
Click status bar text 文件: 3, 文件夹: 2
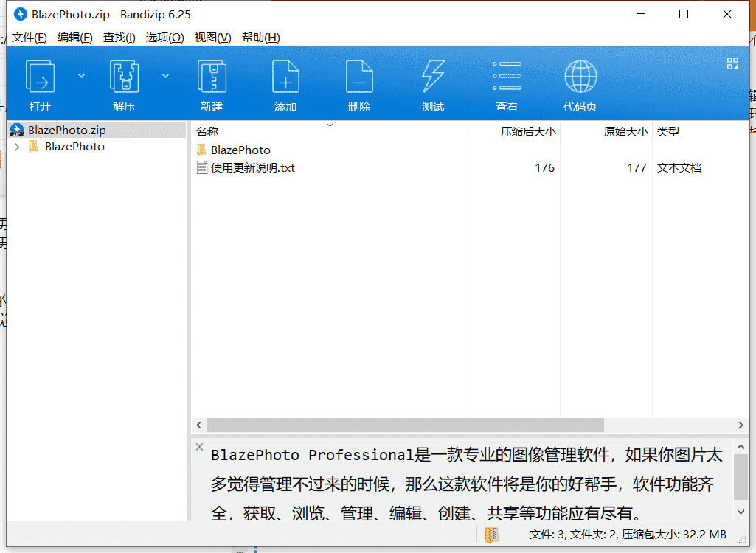tap(574, 535)
